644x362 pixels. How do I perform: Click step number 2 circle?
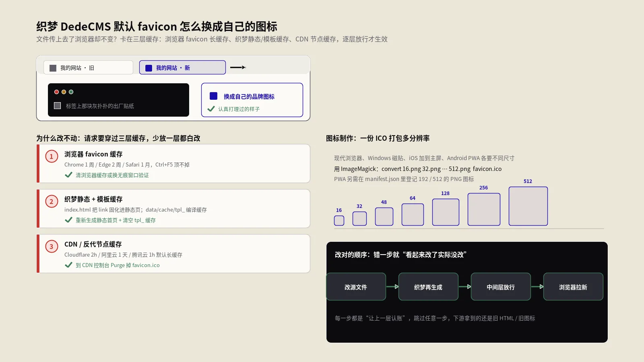pyautogui.click(x=51, y=201)
